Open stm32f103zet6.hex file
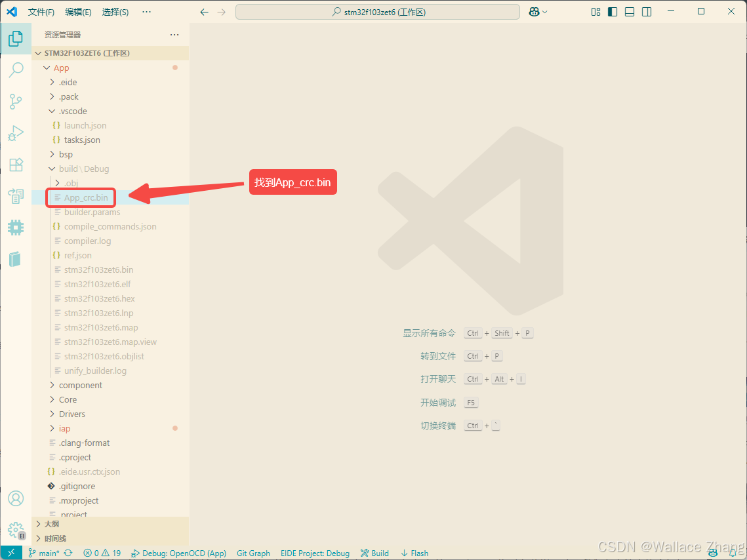The width and height of the screenshot is (747, 560). 111,298
